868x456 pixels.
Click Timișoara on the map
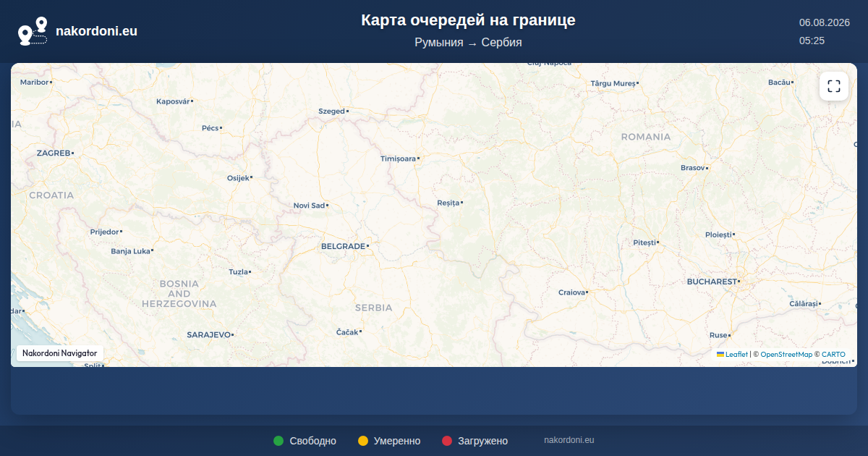(x=399, y=158)
